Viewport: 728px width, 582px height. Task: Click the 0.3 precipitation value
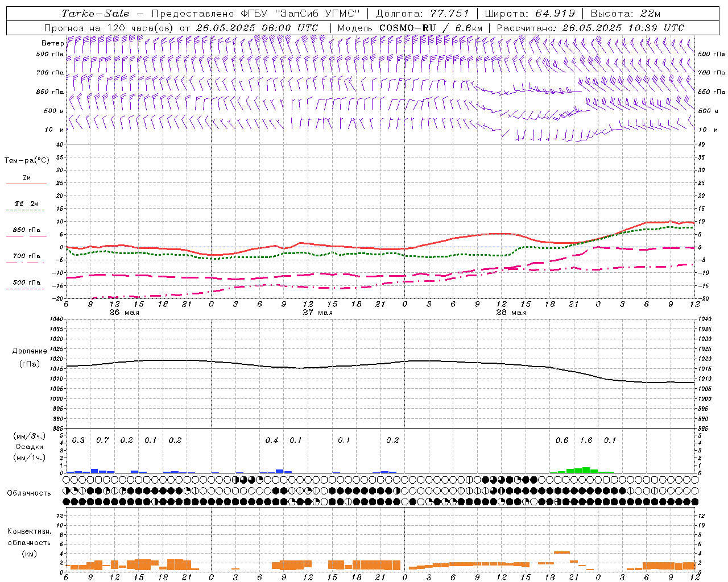click(78, 440)
